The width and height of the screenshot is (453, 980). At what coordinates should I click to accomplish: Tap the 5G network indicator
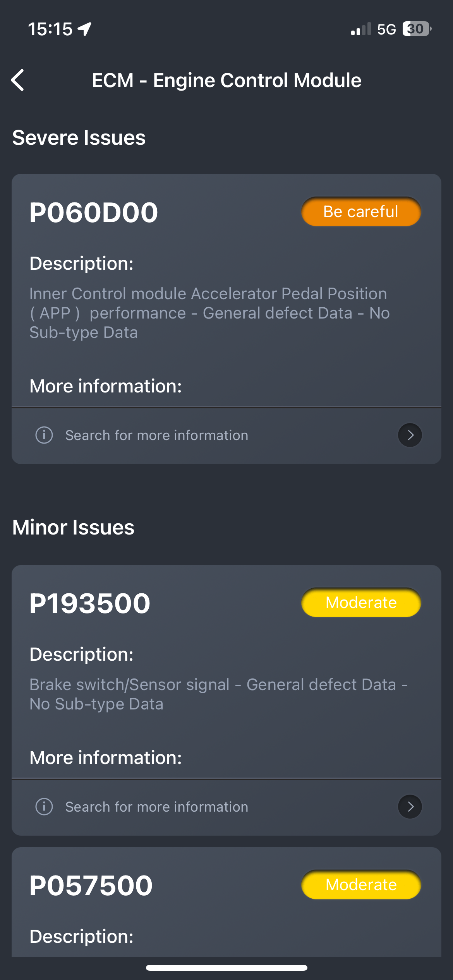386,29
